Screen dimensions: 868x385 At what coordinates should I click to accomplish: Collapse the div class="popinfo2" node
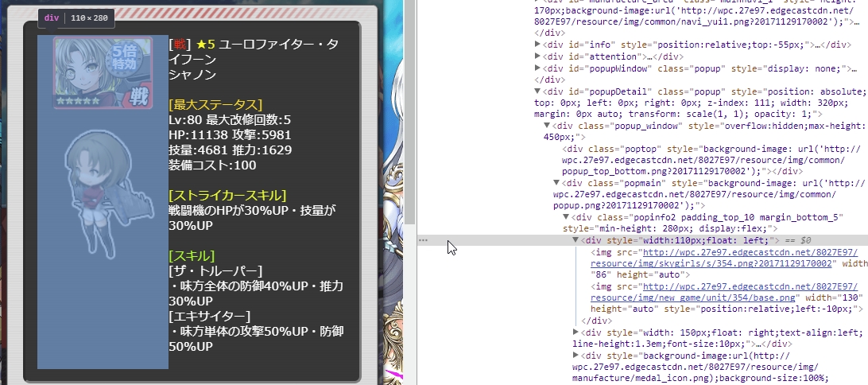566,217
